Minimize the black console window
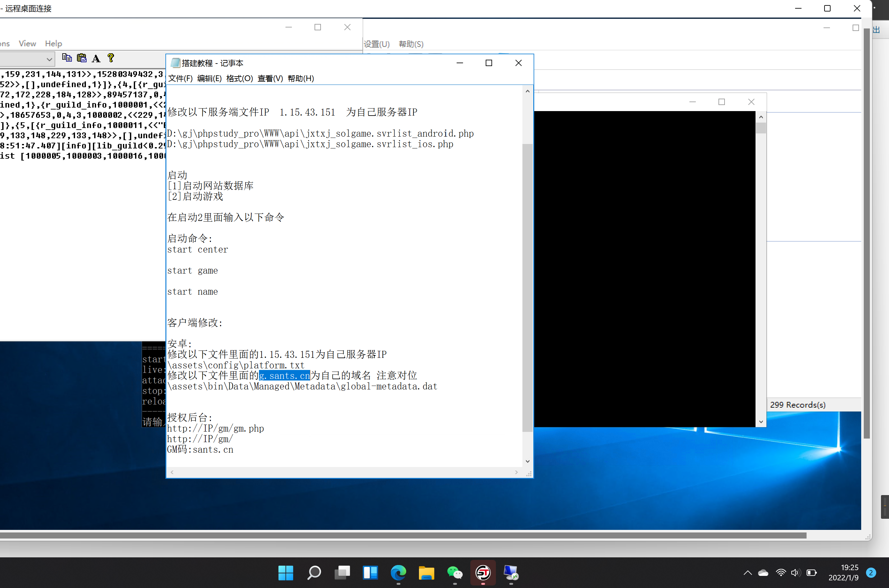This screenshot has width=889, height=588. click(692, 102)
